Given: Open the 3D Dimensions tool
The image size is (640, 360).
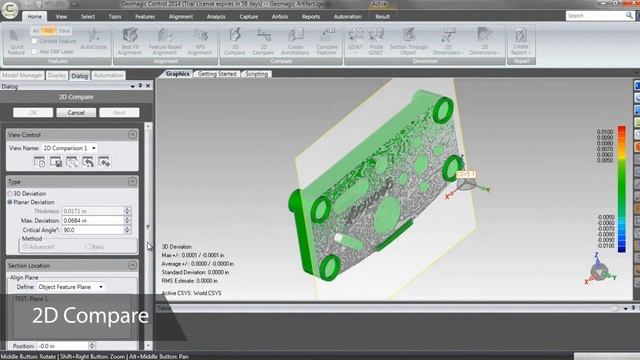Looking at the screenshot, I should coord(484,42).
